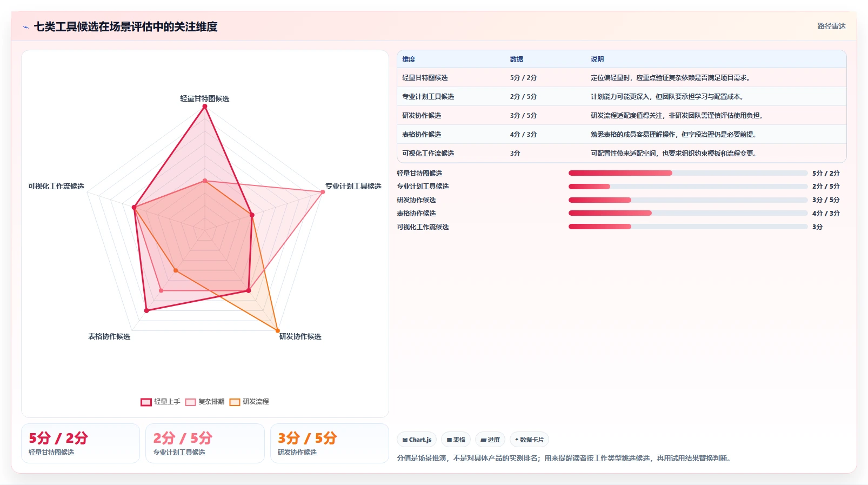Click description 计划能力可能更深入
The width and height of the screenshot is (868, 485).
click(667, 97)
